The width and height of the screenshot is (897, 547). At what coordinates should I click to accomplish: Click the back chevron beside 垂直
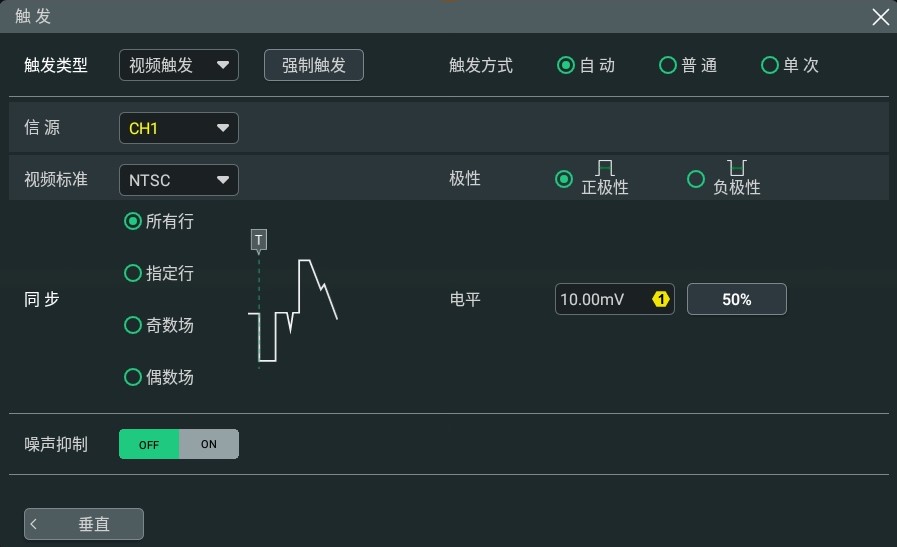pos(34,524)
